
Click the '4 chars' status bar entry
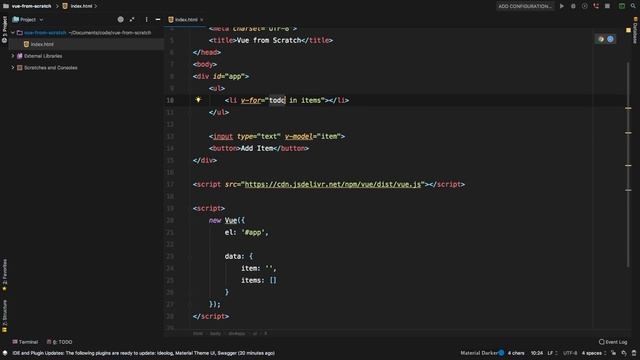[x=516, y=353]
